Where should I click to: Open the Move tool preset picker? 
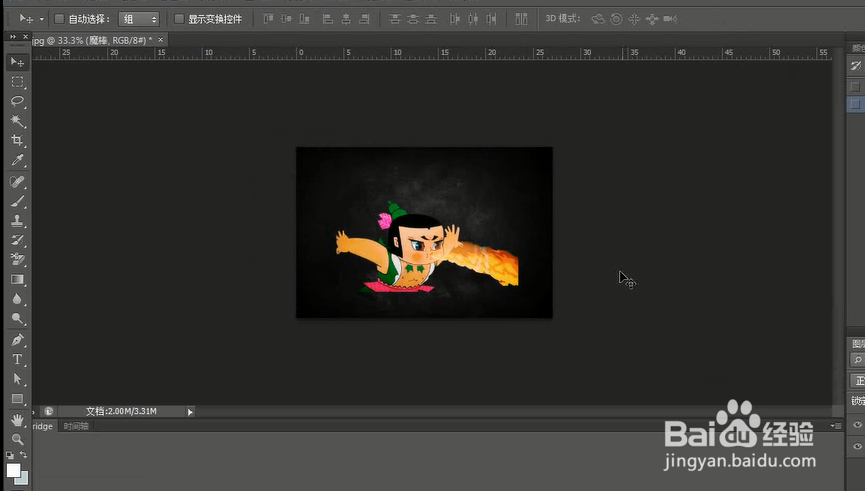pos(41,19)
